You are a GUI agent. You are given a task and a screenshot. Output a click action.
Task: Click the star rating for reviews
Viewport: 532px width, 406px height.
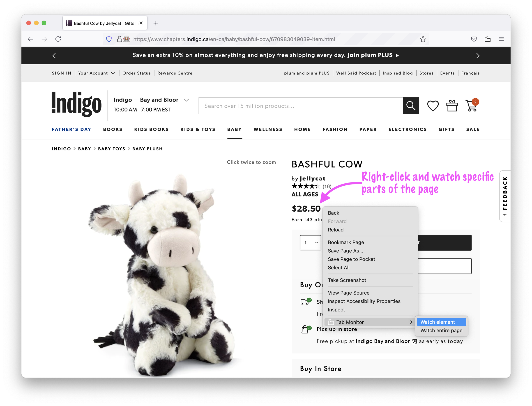[x=306, y=186]
